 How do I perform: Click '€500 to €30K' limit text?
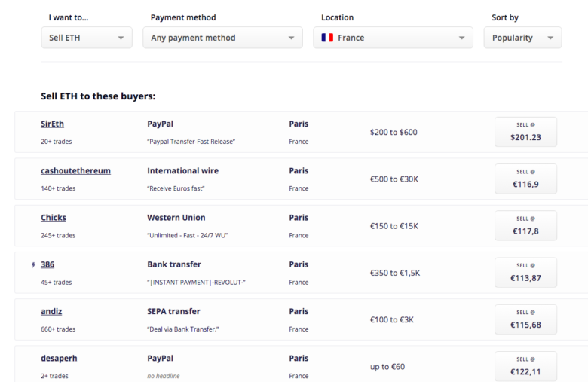394,179
